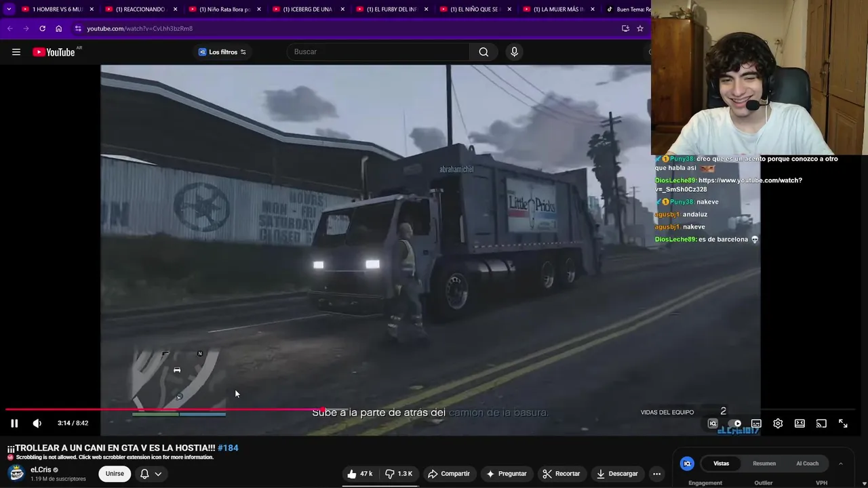
Task: Click the blue IQ panel logo
Action: tap(687, 464)
